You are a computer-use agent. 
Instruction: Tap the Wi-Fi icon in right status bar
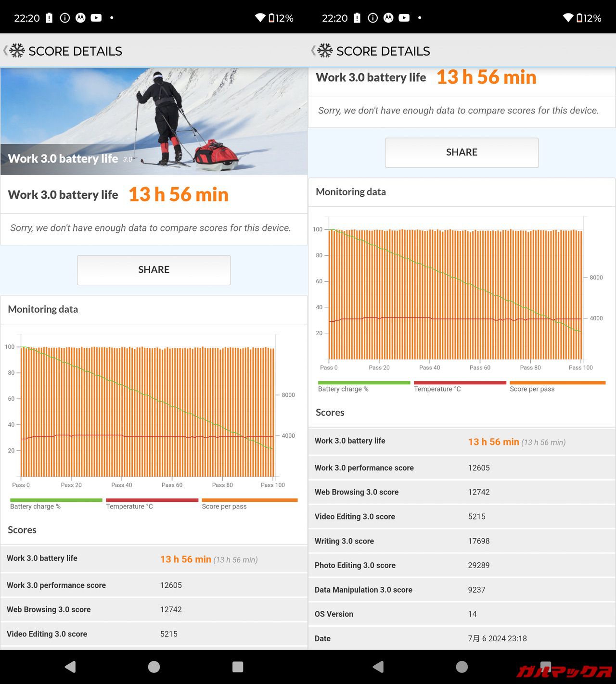(568, 18)
